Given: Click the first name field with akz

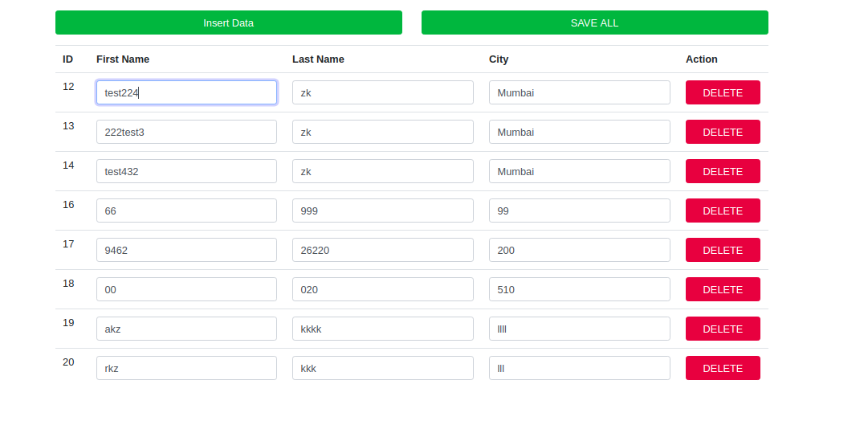Looking at the screenshot, I should pos(186,329).
